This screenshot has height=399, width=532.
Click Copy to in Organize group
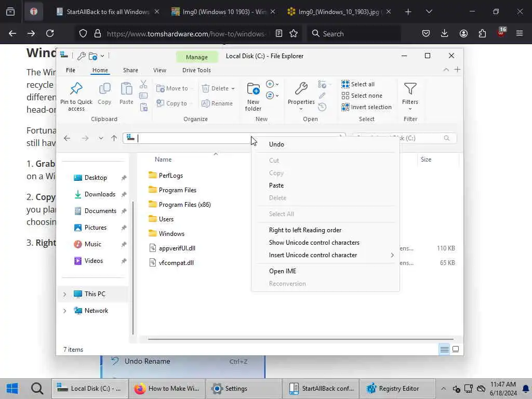click(171, 103)
